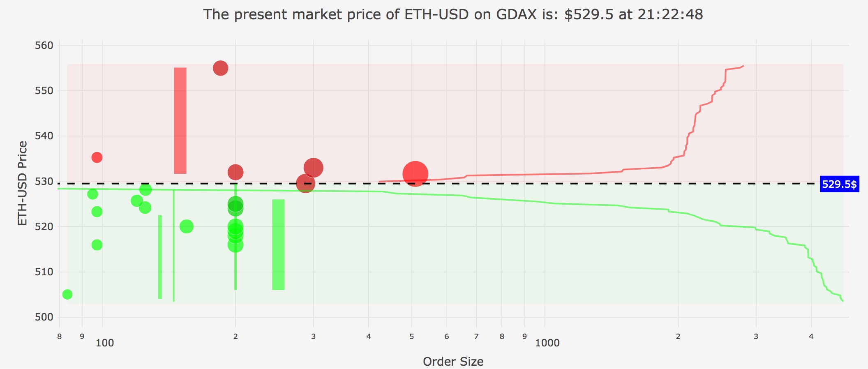The height and width of the screenshot is (369, 868).
Task: Click the largest bright red sell bubble
Action: pos(415,174)
